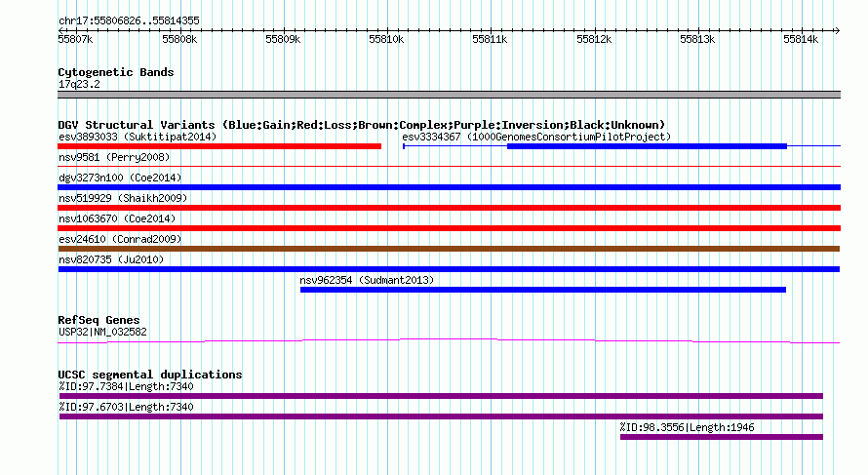The width and height of the screenshot is (868, 475).
Task: Select the red esv3893033 loss bar
Action: click(x=219, y=146)
